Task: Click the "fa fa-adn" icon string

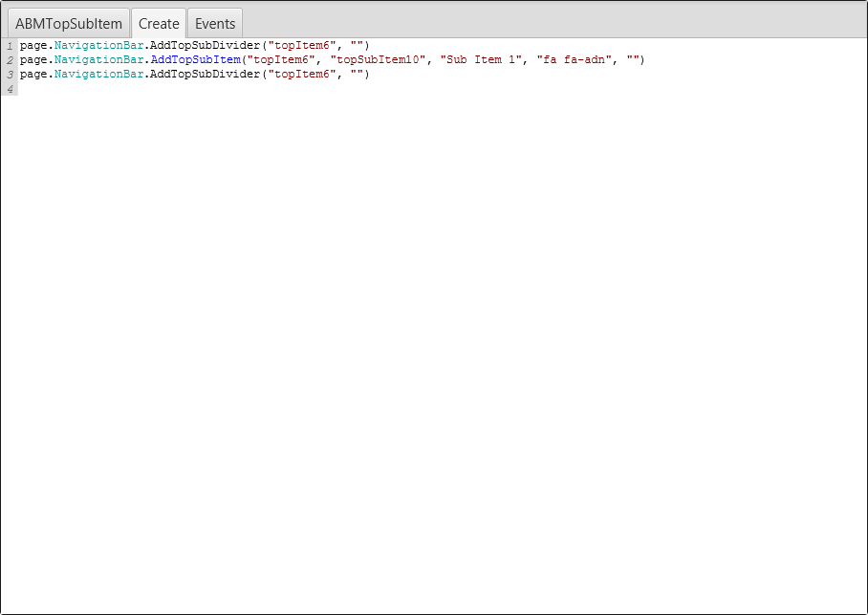Action: click(x=575, y=60)
